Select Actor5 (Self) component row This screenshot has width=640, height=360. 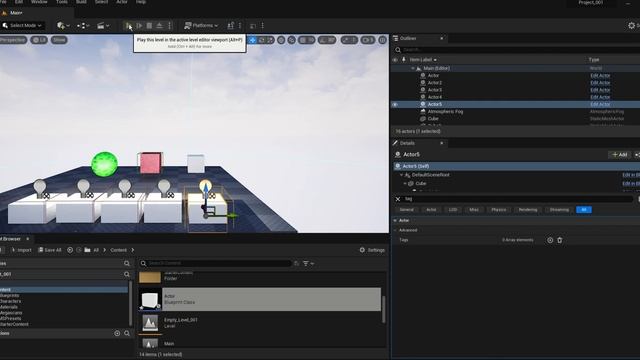coord(516,166)
